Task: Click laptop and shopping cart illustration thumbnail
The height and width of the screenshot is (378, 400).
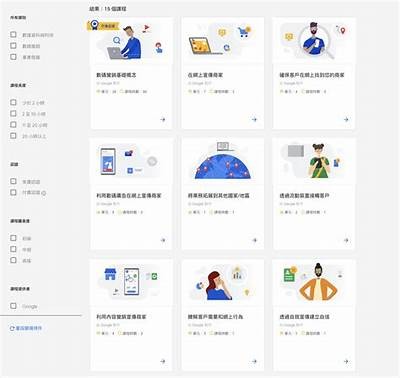Action: click(223, 41)
